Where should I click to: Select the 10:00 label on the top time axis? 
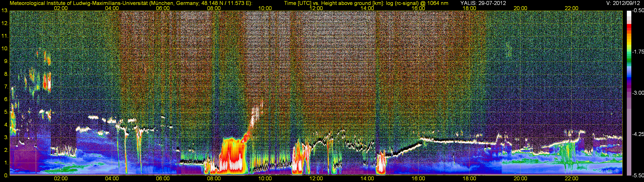[x=265, y=8]
